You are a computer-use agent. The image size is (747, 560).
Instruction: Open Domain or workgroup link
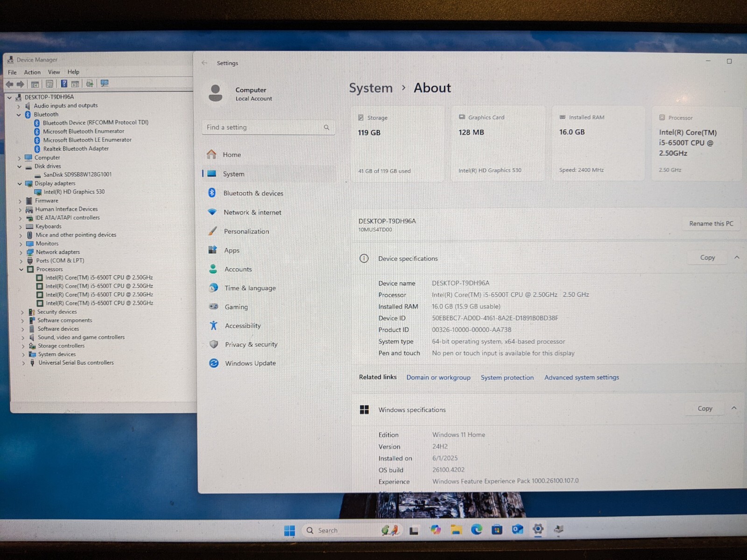pos(438,378)
